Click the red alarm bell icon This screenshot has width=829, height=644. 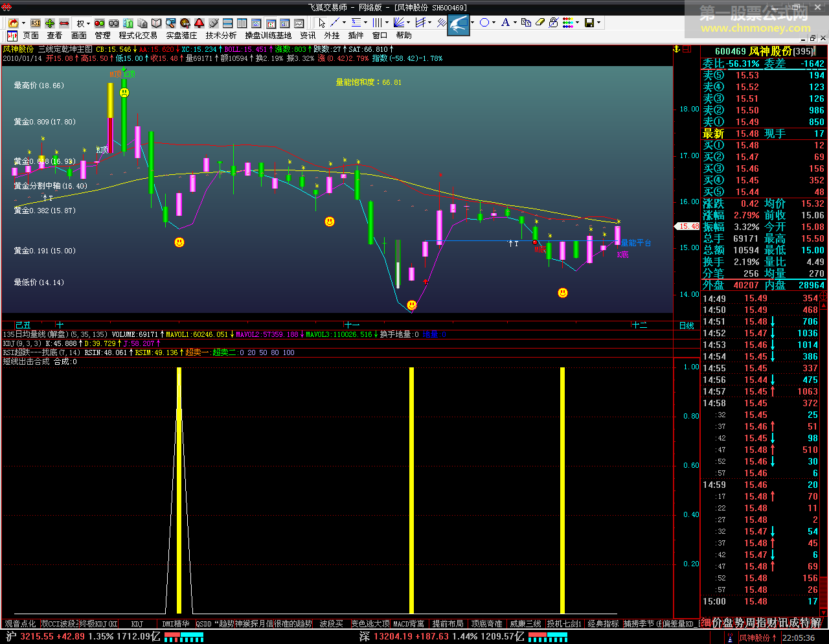(x=199, y=23)
